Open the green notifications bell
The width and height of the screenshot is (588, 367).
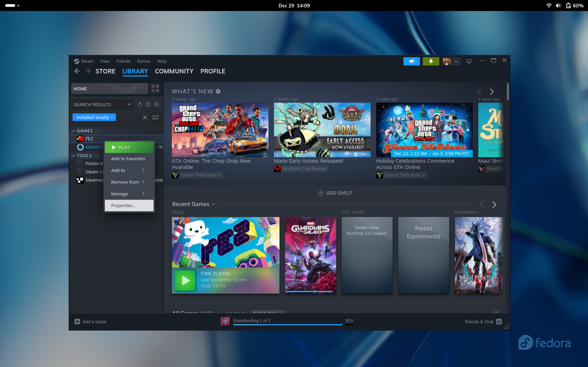431,61
